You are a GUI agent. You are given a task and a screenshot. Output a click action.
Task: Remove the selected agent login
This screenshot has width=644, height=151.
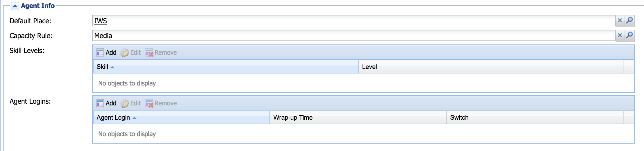coord(161,103)
